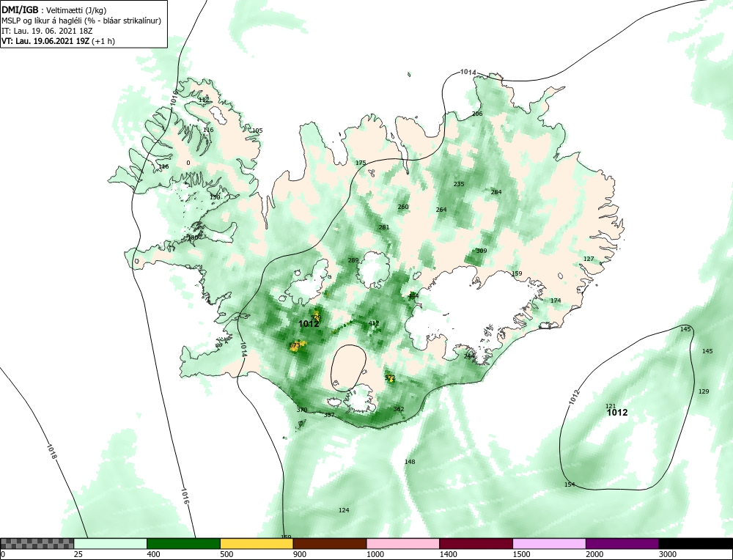
Task: Click the map value '175' in the north
Action: coord(361,163)
